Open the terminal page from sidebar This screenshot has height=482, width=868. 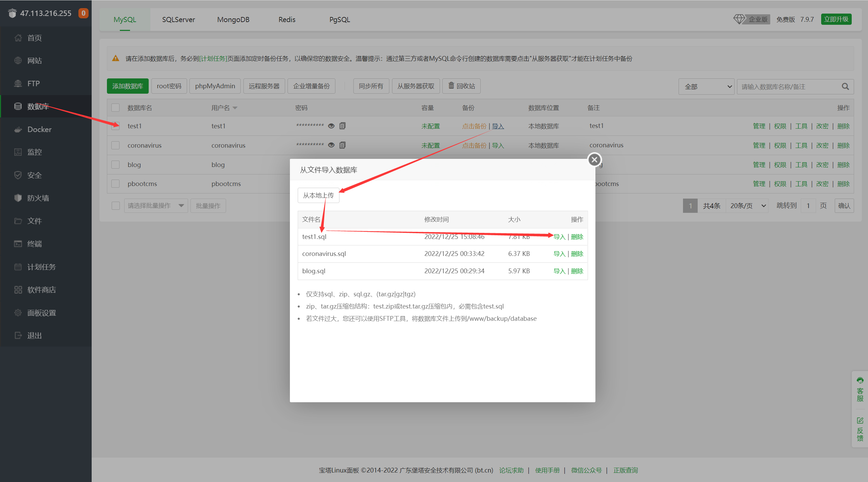click(x=34, y=244)
